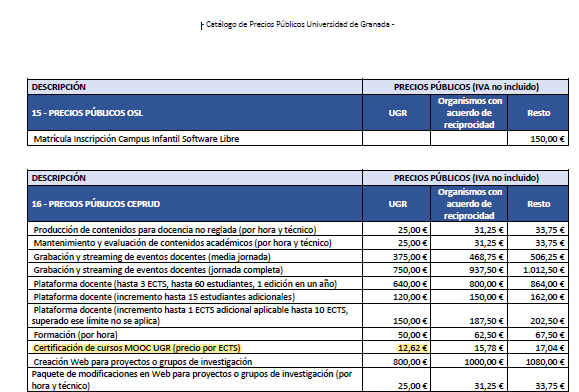Screen dimensions: 579x392
Task: Click the 150,00 € Resto price for Matrícula
Action: click(547, 139)
